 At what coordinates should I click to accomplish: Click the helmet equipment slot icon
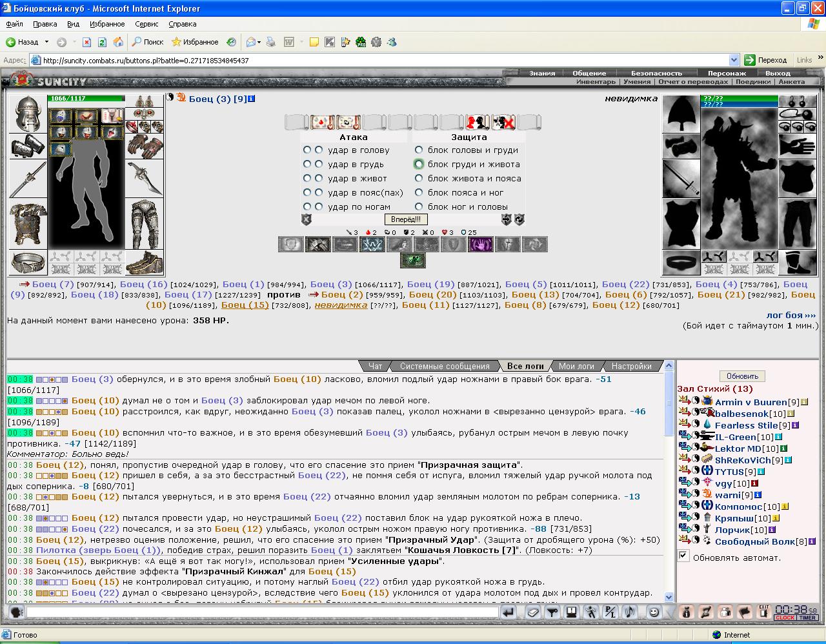(28, 114)
